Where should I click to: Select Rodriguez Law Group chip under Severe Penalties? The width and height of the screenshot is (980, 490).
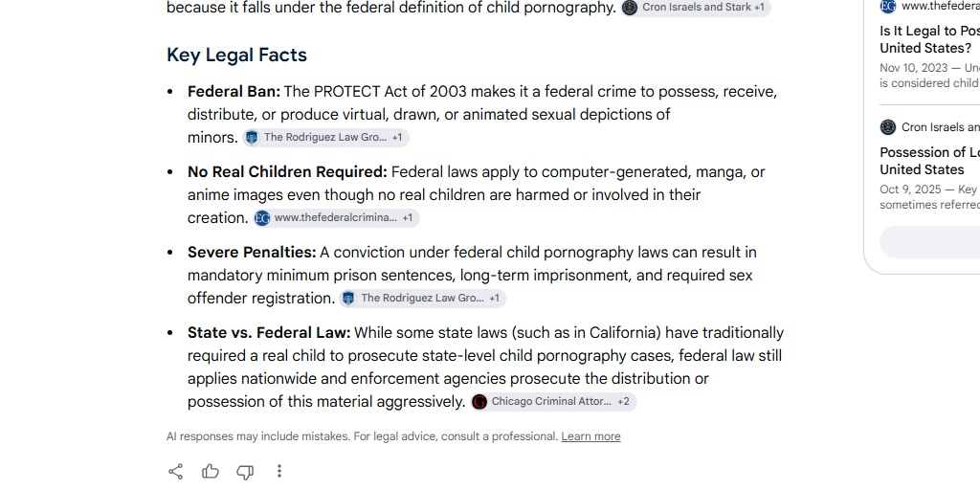click(x=422, y=299)
